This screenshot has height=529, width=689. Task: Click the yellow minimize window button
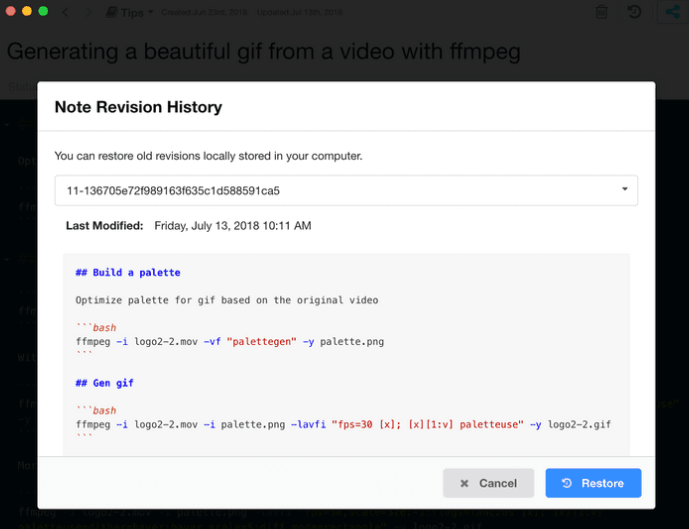[x=27, y=11]
